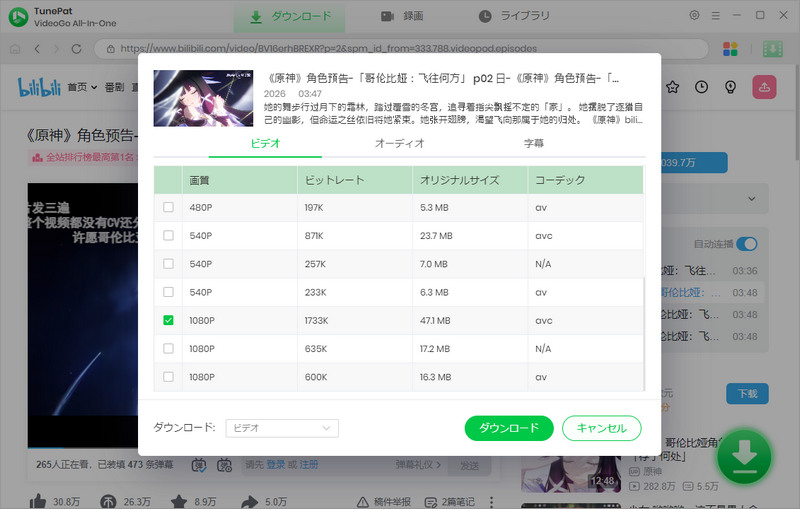Screen dimensions: 800x509
Task: Click the more options vertical dots
Action: 491,502
